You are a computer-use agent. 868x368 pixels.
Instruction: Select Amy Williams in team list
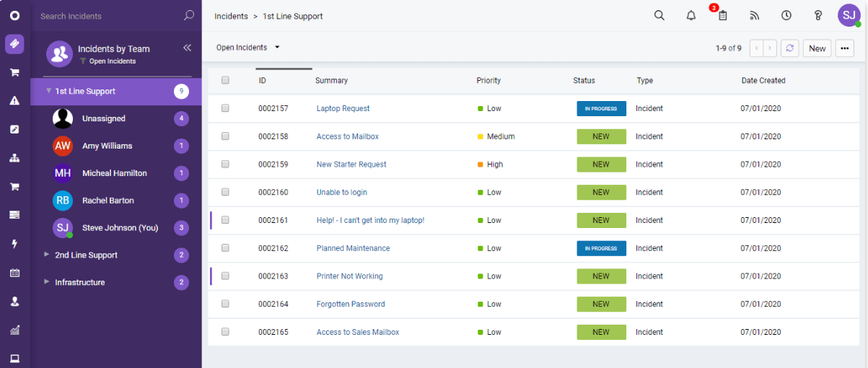coord(107,146)
